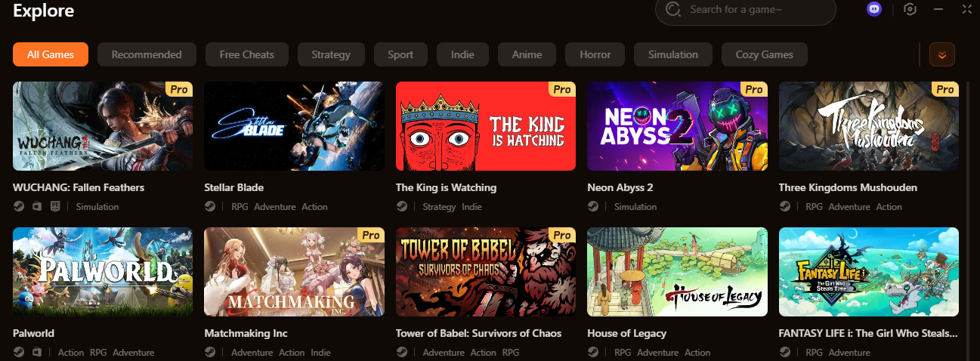Click the Pro badge on Neon Abyss 2
Image resolution: width=980 pixels, height=361 pixels.
click(x=753, y=89)
